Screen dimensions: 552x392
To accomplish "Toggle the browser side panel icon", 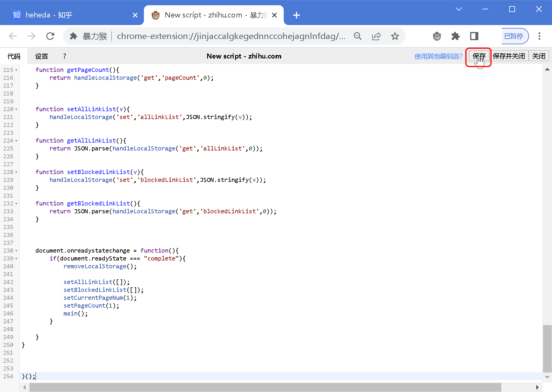I will click(474, 36).
